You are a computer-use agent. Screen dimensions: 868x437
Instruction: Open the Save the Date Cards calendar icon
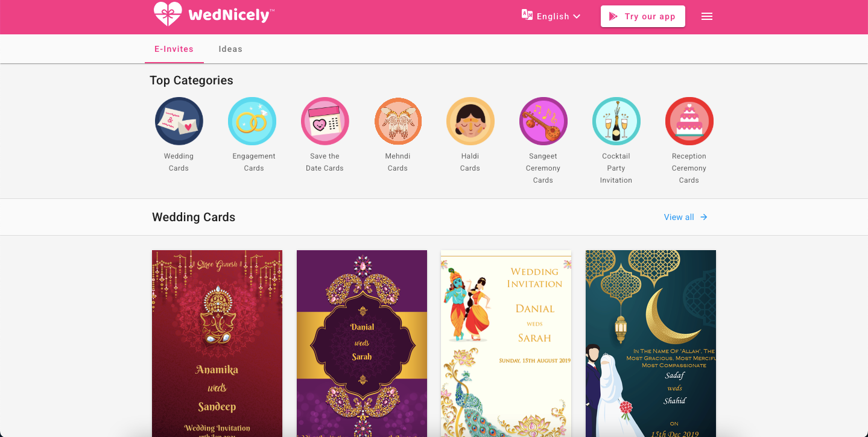(325, 121)
